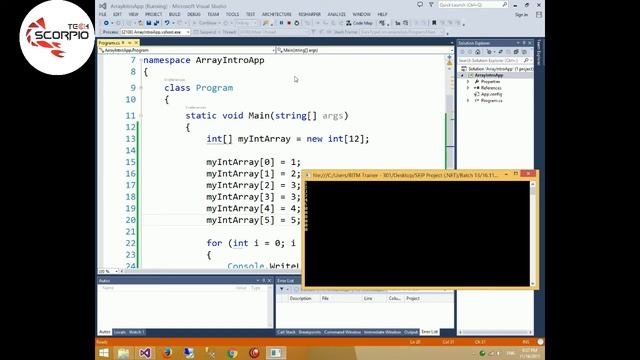Open the DEBUG menu

[x=194, y=14]
